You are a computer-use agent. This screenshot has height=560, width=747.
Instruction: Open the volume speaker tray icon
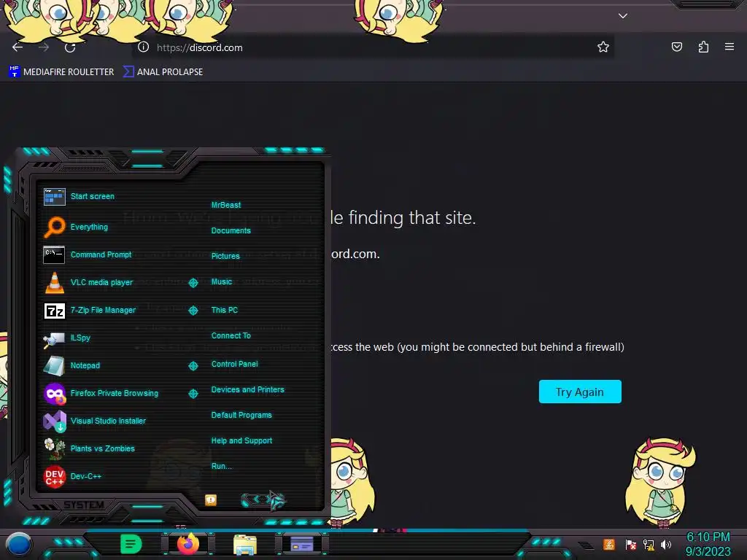(x=666, y=544)
